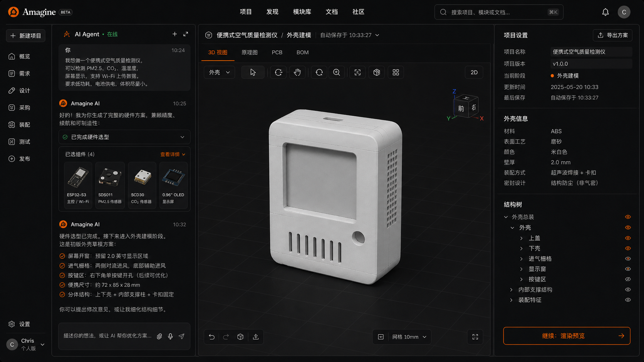Click the 便携式空气质量检测仪 breadcrumb
The height and width of the screenshot is (362, 644).
pyautogui.click(x=247, y=35)
